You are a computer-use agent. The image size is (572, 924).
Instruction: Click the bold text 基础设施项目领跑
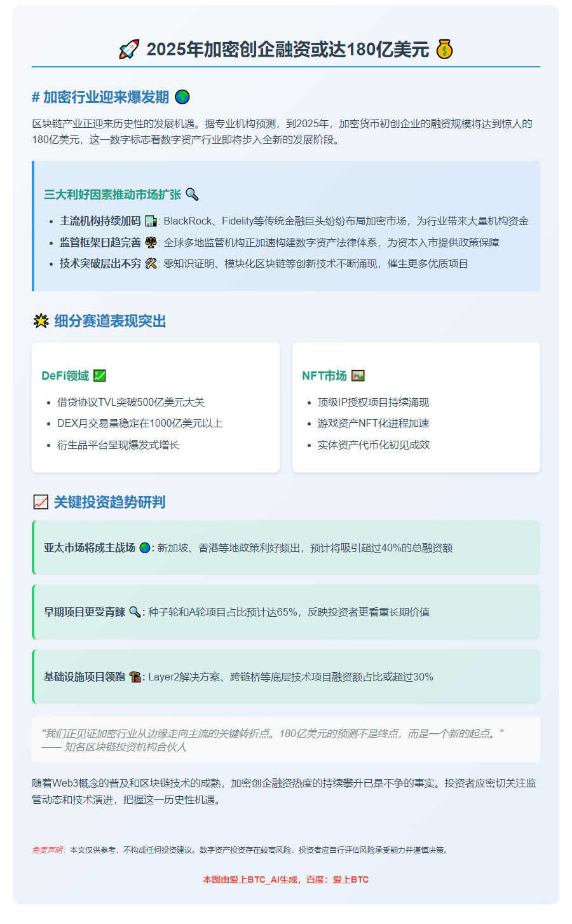[x=85, y=677]
